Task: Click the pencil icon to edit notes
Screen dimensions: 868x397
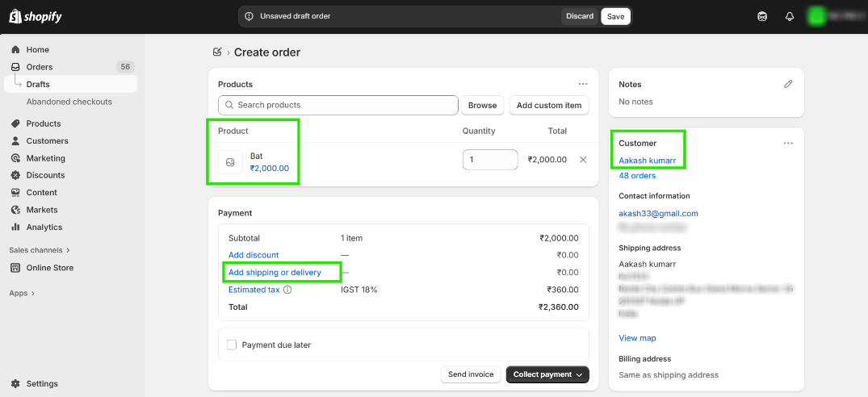Action: click(788, 84)
